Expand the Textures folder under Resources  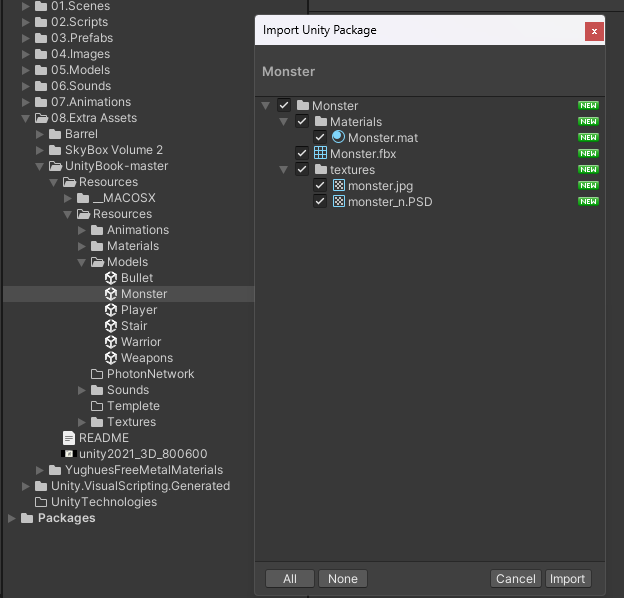[x=82, y=422]
